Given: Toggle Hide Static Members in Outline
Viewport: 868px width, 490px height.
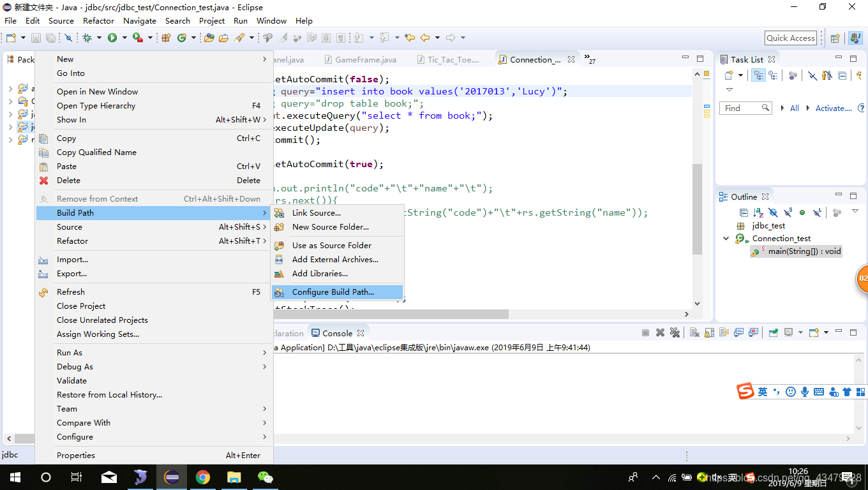Looking at the screenshot, I should (788, 212).
